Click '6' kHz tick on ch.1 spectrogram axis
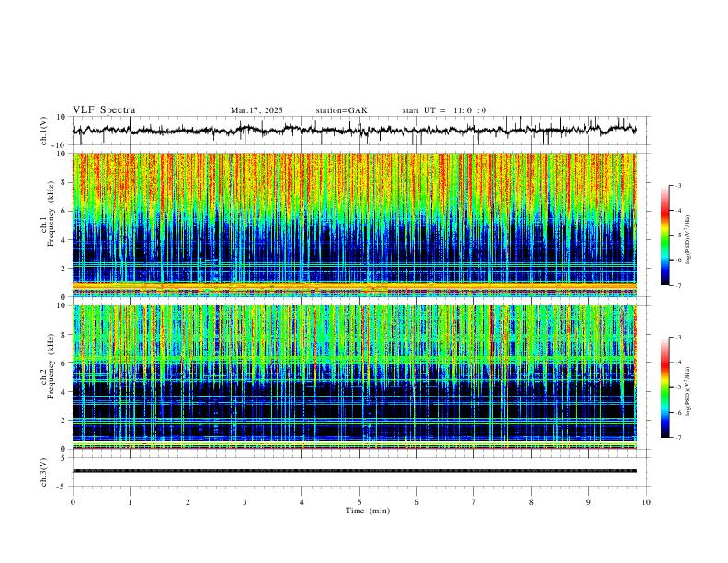The height and width of the screenshot is (563, 728). 64,211
